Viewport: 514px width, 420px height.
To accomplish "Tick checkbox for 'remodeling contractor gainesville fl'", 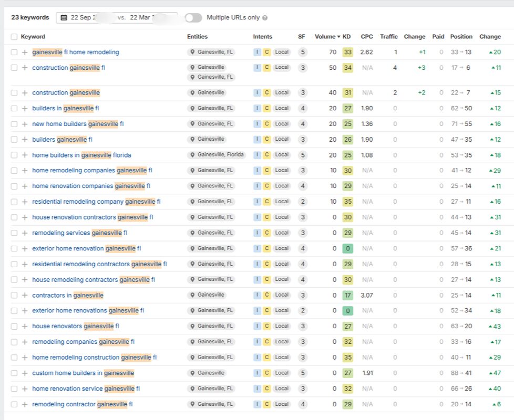I will 14,404.
